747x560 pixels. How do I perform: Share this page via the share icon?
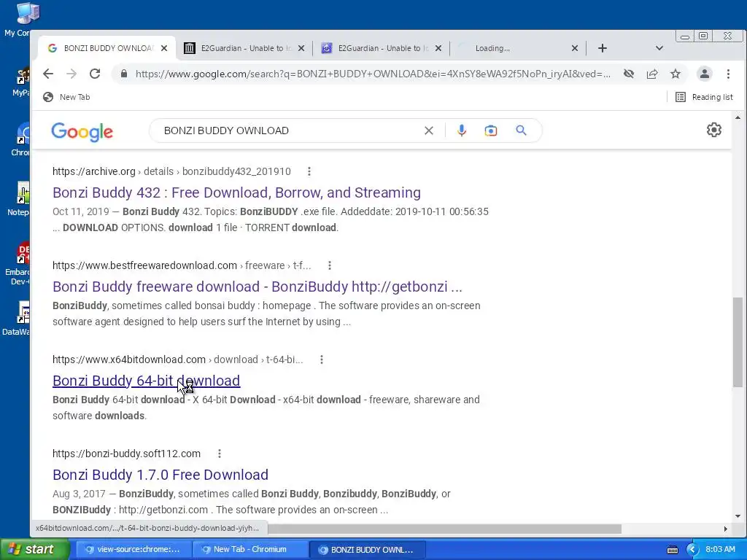(x=652, y=74)
